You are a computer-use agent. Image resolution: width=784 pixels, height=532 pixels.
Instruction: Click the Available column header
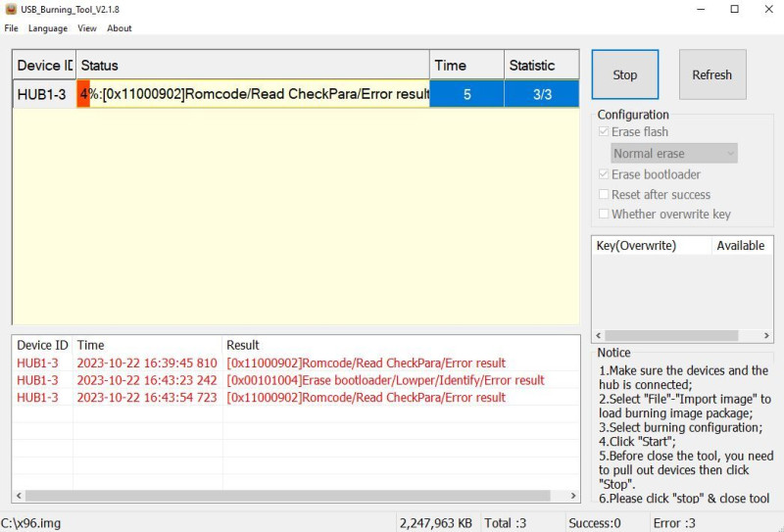click(x=742, y=246)
